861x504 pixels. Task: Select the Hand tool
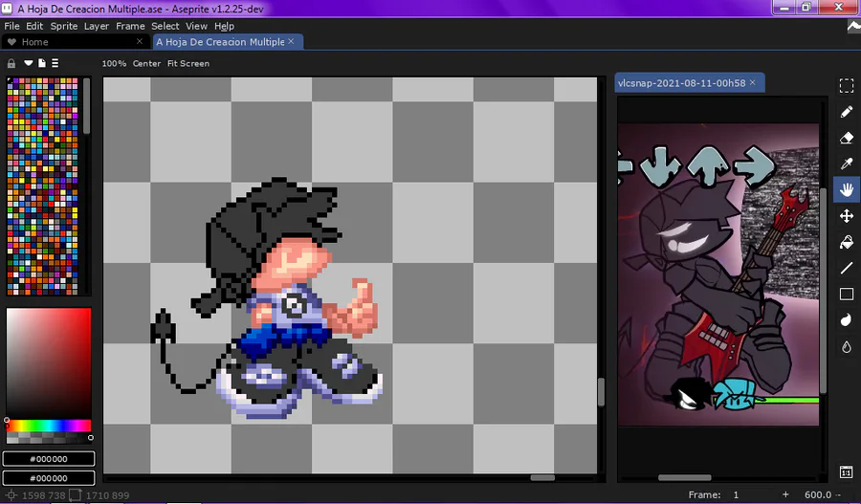pos(847,190)
